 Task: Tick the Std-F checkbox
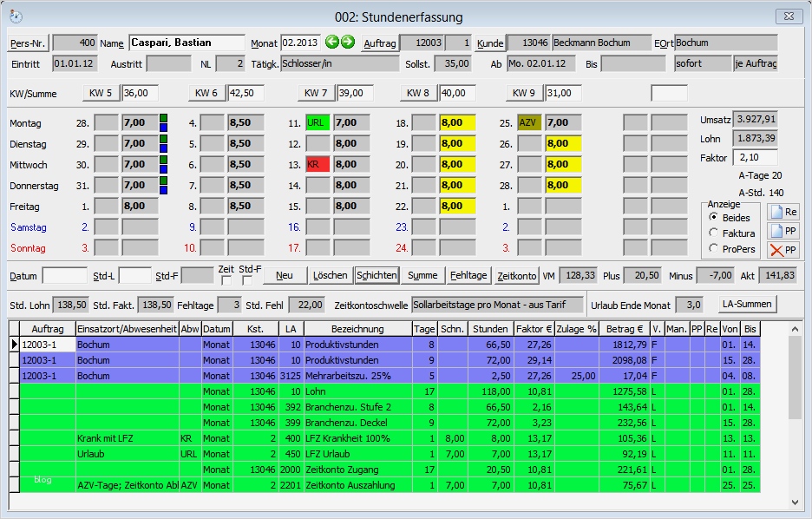[247, 281]
